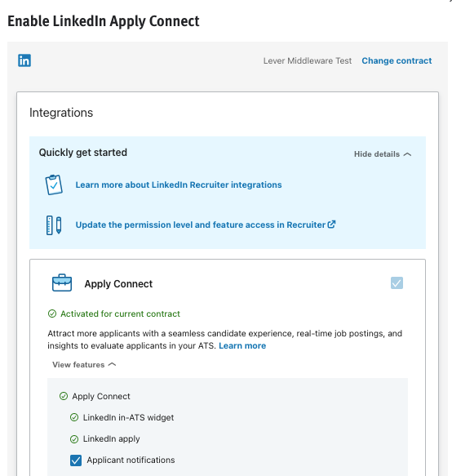The image size is (452, 476).
Task: Click the ruler and pencil icon
Action: click(x=54, y=225)
